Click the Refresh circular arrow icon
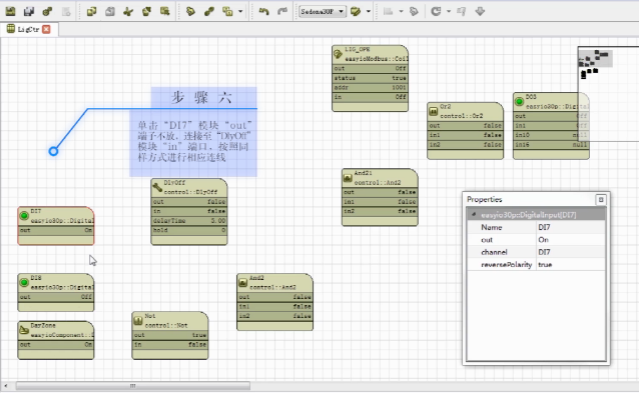 (436, 11)
